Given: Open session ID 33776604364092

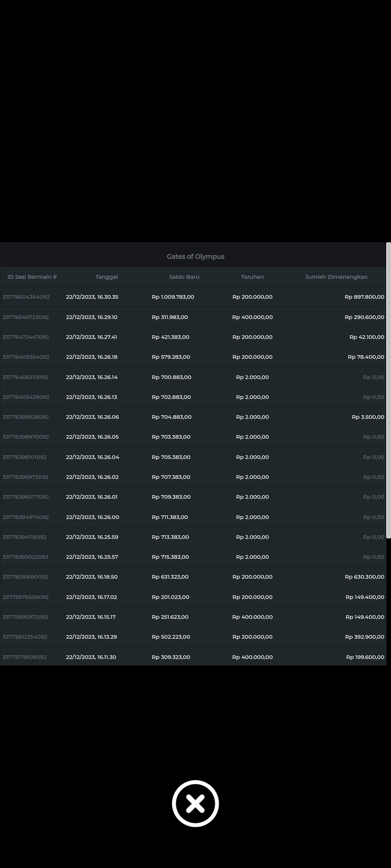Looking at the screenshot, I should 26,297.
